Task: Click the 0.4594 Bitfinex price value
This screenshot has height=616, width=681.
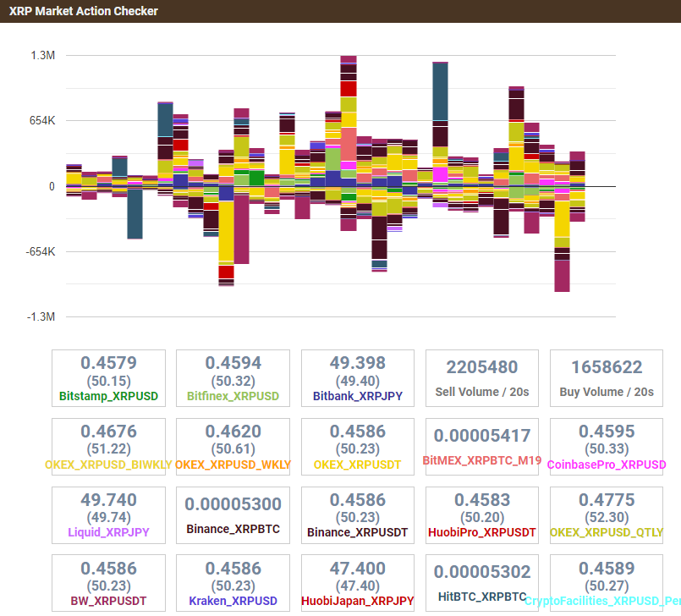Action: [233, 363]
